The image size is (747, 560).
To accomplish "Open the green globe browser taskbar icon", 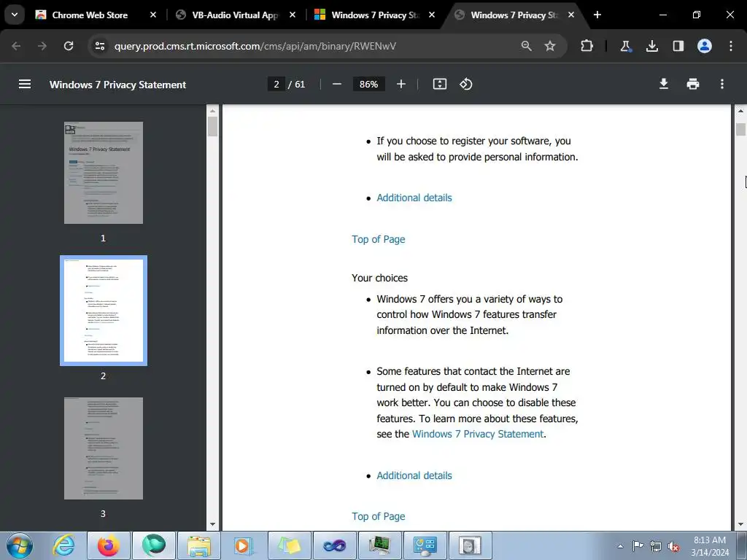I will pos(153,545).
